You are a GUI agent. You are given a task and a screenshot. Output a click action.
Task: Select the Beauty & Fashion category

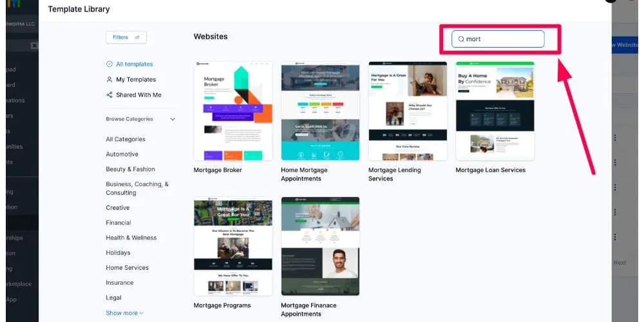[x=130, y=169]
